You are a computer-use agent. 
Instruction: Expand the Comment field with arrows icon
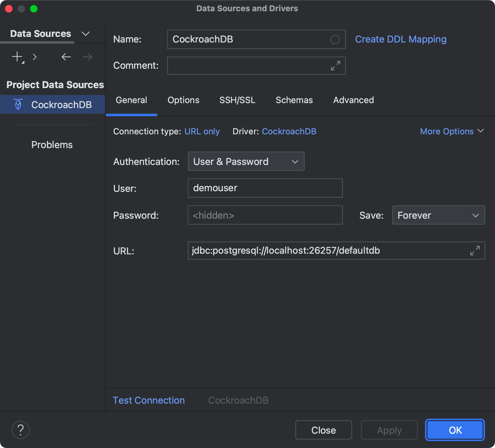[336, 66]
